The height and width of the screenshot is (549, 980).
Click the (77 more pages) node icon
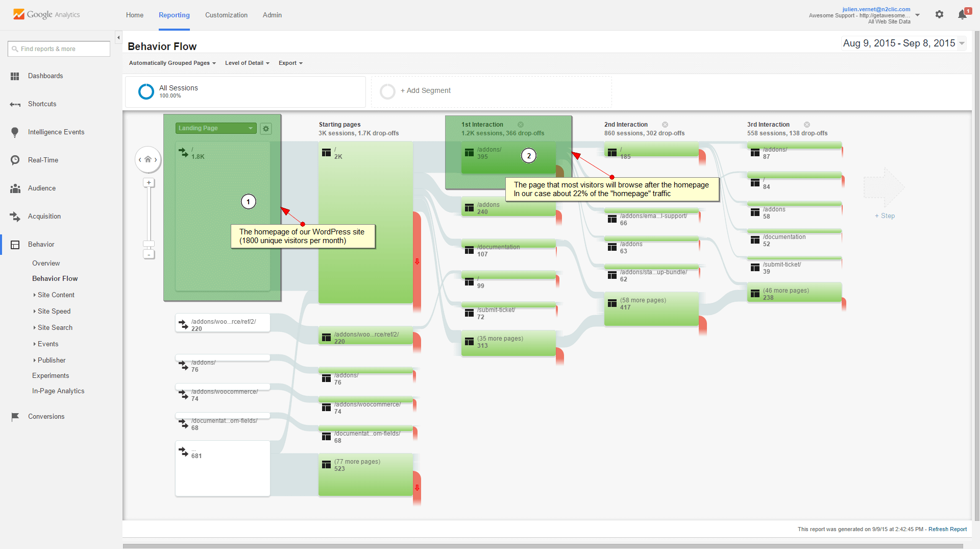(327, 464)
